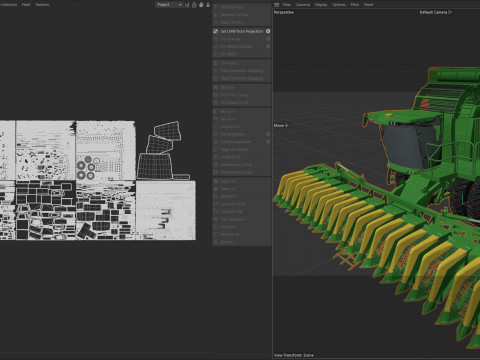The width and height of the screenshot is (480, 360).
Task: Open the Textures menu in the UV editor
Action: 42,5
